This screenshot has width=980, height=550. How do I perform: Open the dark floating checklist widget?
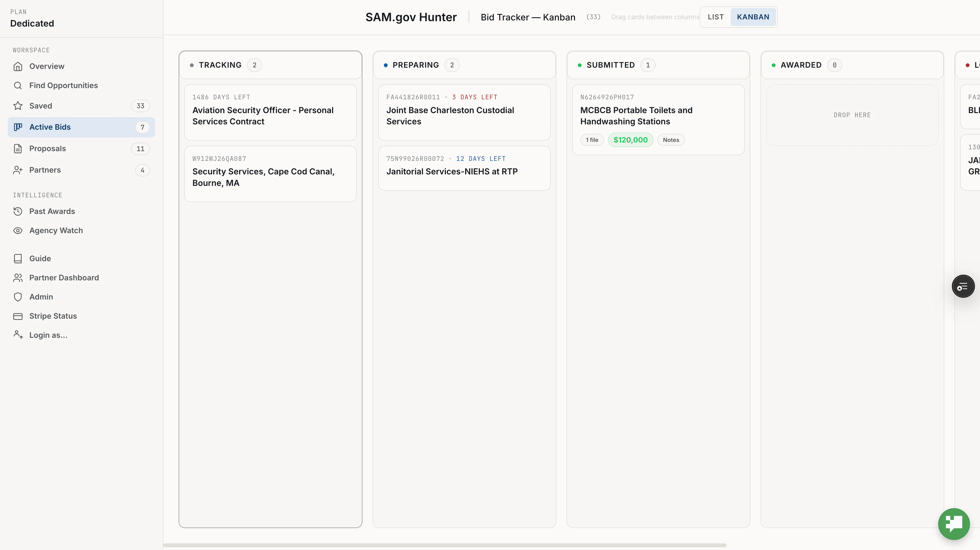pos(963,286)
